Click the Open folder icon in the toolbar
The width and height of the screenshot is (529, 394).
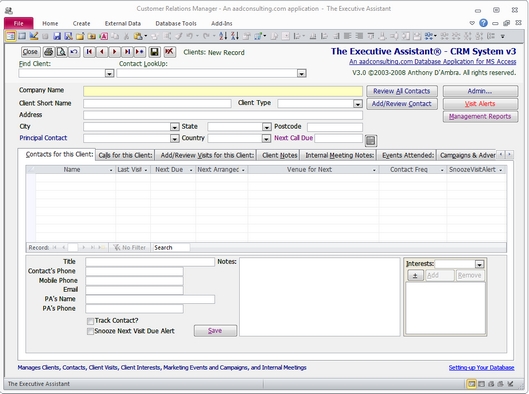pyautogui.click(x=80, y=36)
